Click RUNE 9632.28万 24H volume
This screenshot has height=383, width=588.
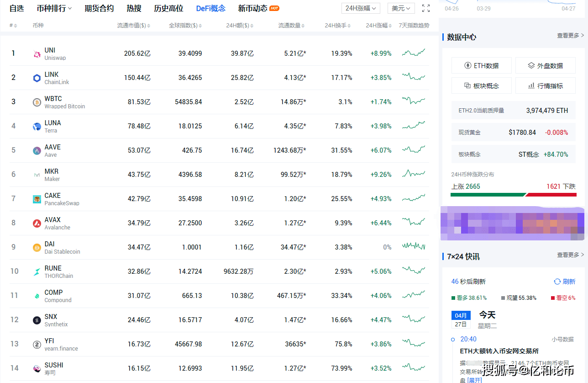coord(239,271)
